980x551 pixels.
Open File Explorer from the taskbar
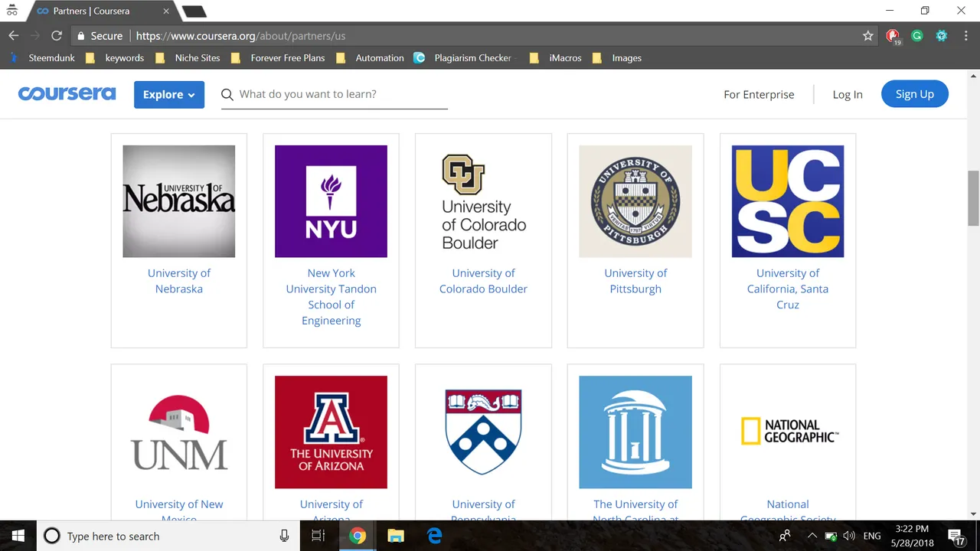pyautogui.click(x=396, y=536)
